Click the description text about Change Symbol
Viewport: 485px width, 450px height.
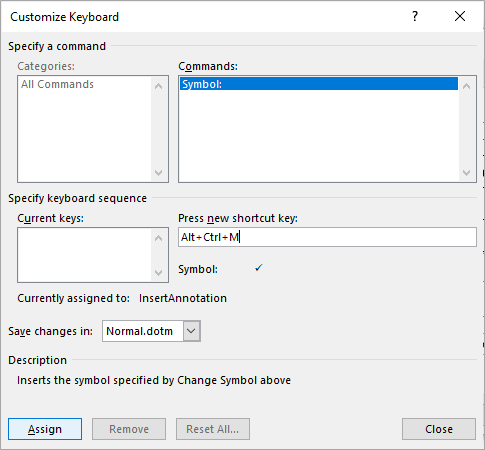(x=154, y=380)
